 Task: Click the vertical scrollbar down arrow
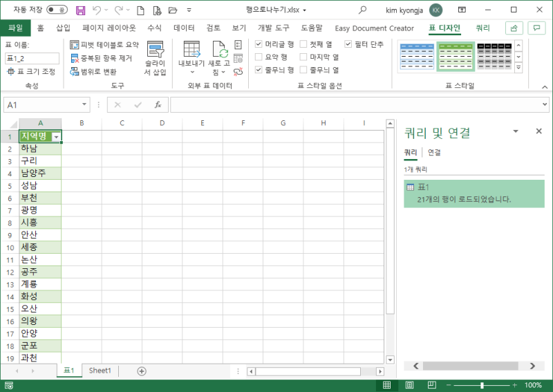[390, 360]
